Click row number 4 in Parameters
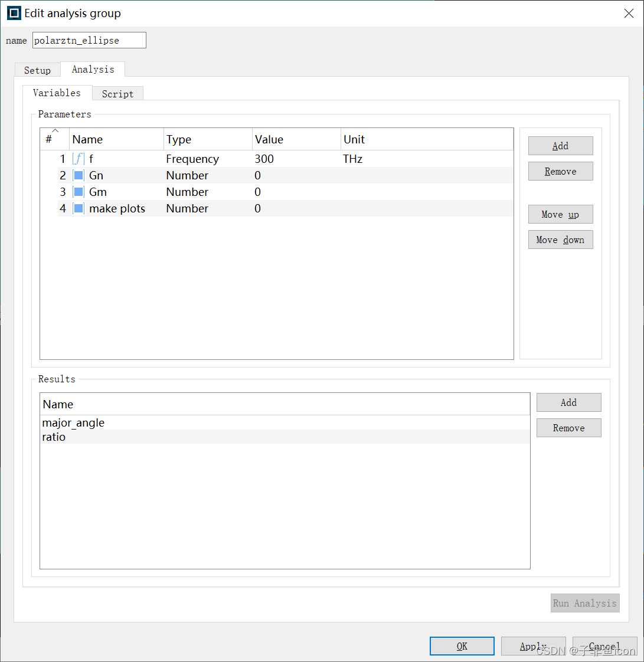The height and width of the screenshot is (662, 644). (63, 208)
